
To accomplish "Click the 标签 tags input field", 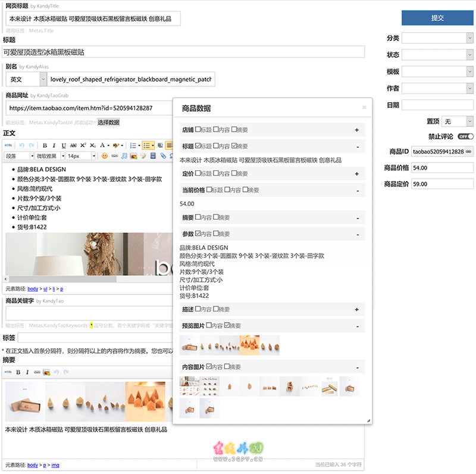I will pyautogui.click(x=95, y=338).
